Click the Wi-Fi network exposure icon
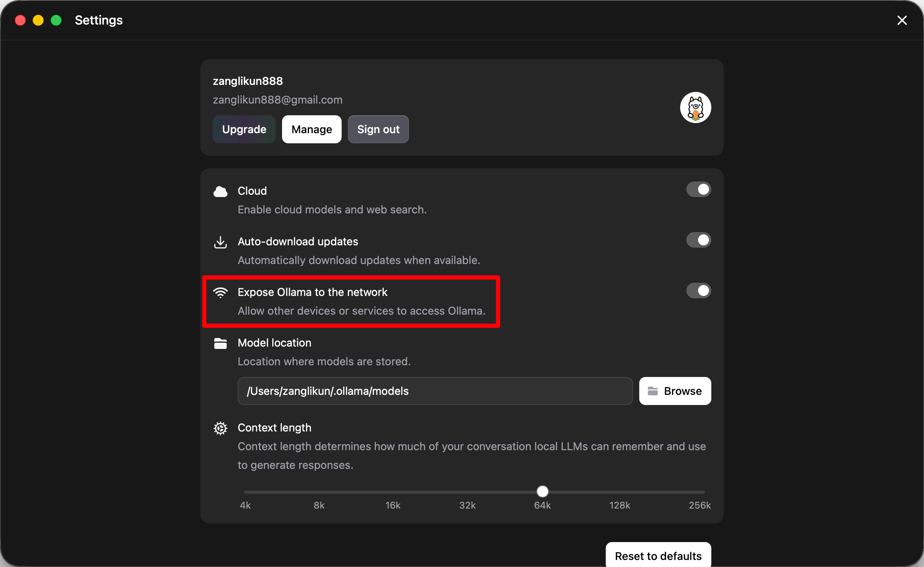The width and height of the screenshot is (924, 567). tap(220, 292)
